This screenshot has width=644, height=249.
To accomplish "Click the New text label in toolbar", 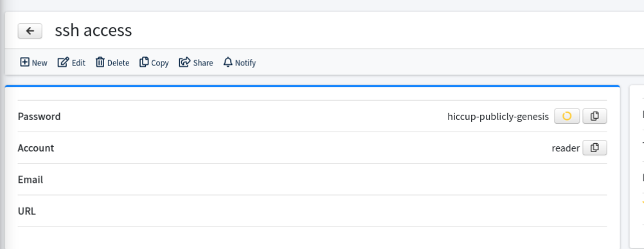I will point(39,63).
